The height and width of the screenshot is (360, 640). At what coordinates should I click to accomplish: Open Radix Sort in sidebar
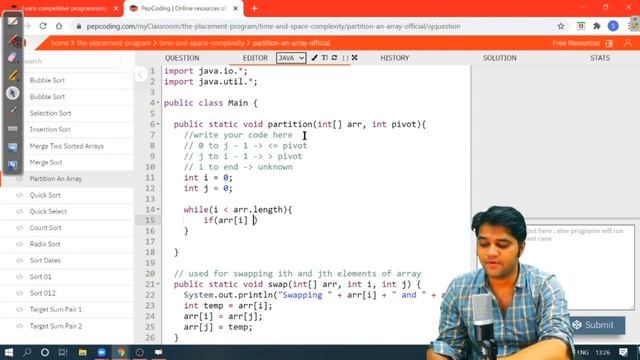pyautogui.click(x=45, y=244)
